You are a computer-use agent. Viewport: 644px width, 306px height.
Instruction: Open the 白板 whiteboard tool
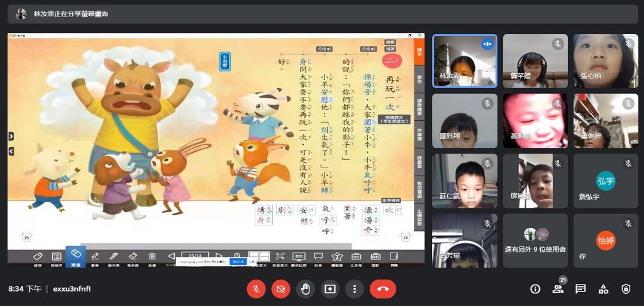tap(318, 258)
